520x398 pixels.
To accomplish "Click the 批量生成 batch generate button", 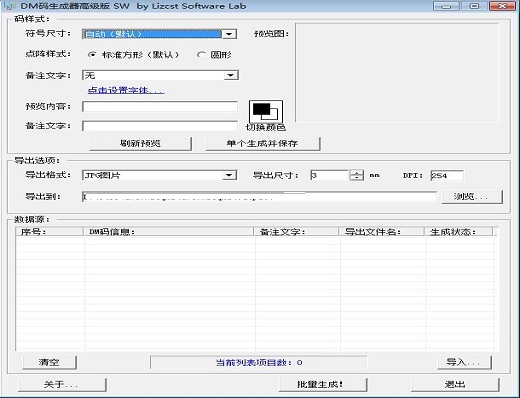I will [323, 384].
